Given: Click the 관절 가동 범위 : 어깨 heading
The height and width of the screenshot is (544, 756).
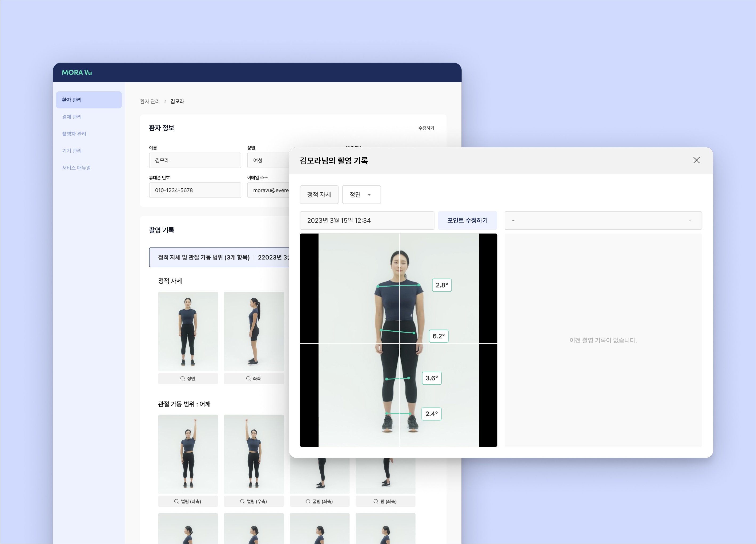Looking at the screenshot, I should tap(184, 404).
